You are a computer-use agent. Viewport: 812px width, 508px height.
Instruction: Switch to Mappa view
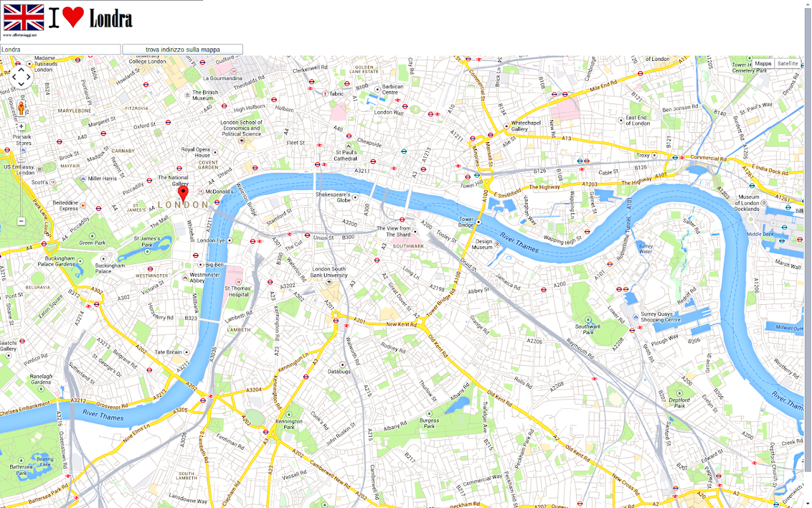tap(763, 63)
